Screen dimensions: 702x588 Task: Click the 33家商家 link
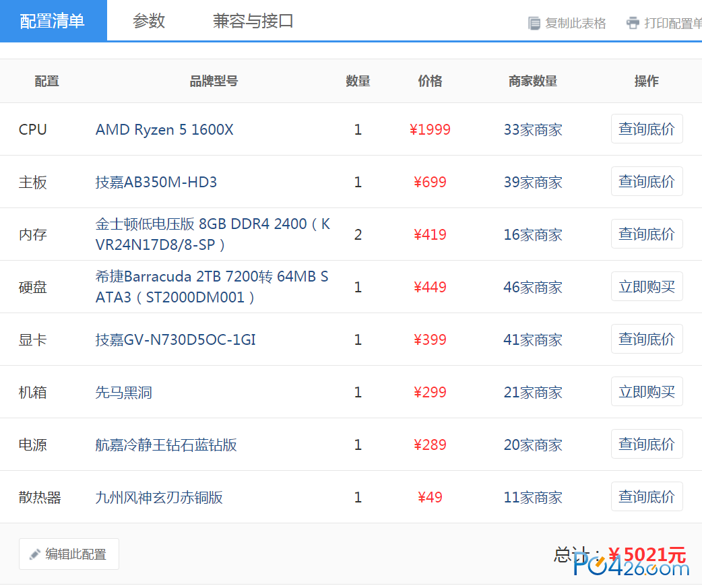pyautogui.click(x=533, y=130)
